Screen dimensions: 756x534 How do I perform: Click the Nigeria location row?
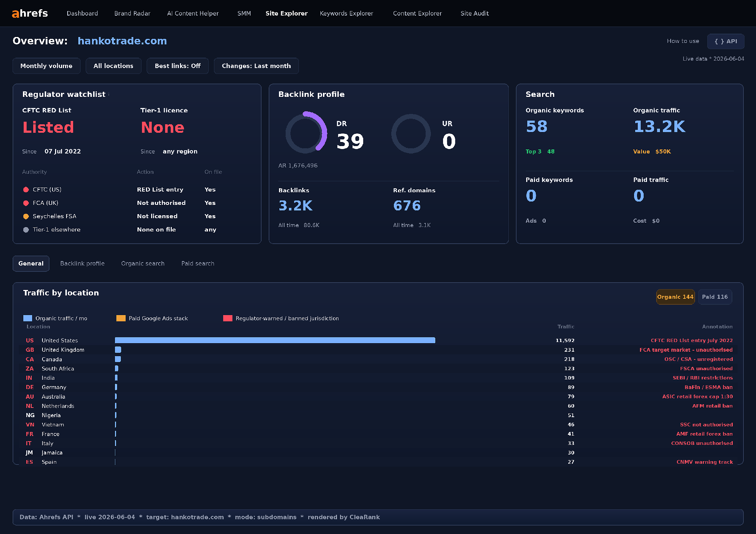(378, 415)
